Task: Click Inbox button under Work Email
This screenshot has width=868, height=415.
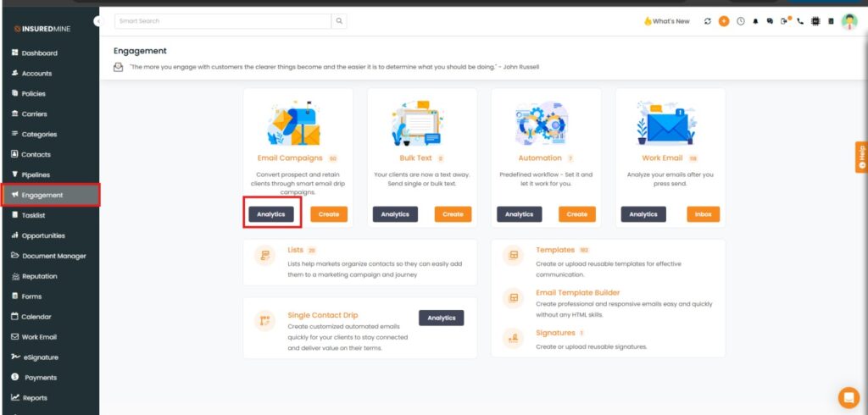Action: coord(703,214)
